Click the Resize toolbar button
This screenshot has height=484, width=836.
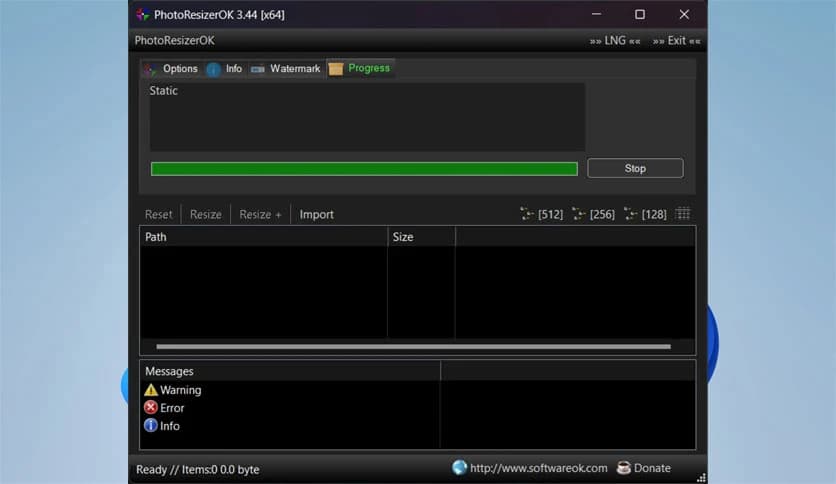click(205, 214)
